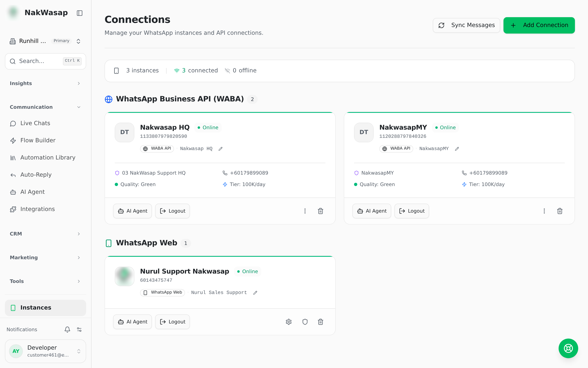Image resolution: width=588 pixels, height=368 pixels.
Task: Open the Runhill workspace switcher
Action: pos(46,41)
